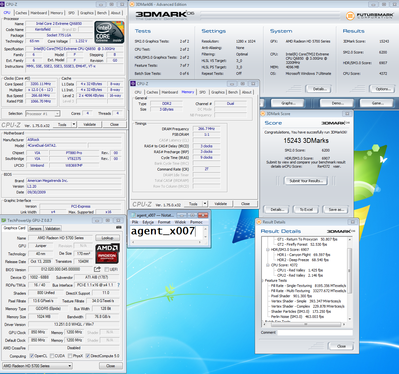Click the GPU-Z bus interface question mark

118,285
